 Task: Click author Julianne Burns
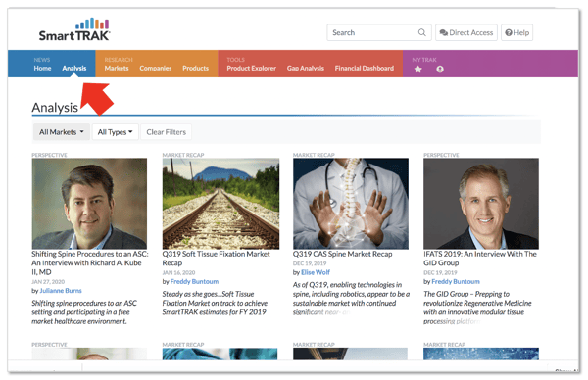pos(61,291)
